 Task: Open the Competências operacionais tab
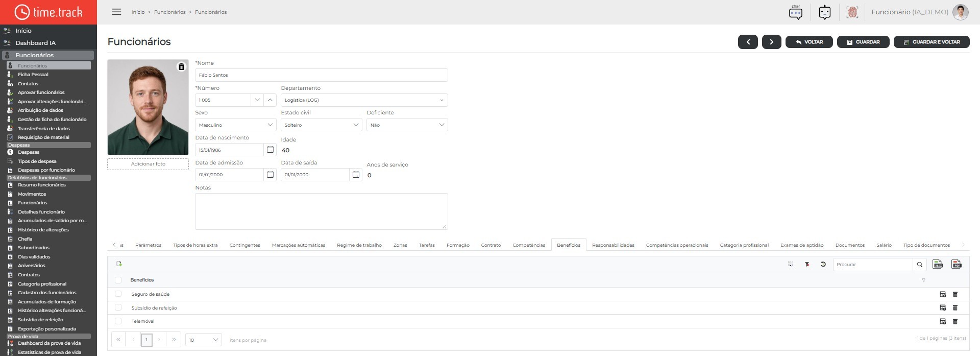(x=677, y=245)
